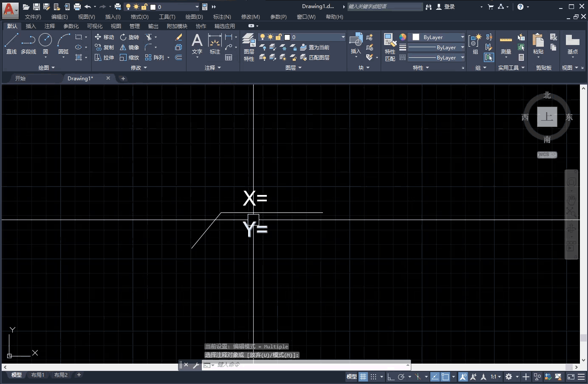Viewport: 588px width, 384px height.
Task: Select the Copy (复制) tool
Action: (104, 47)
